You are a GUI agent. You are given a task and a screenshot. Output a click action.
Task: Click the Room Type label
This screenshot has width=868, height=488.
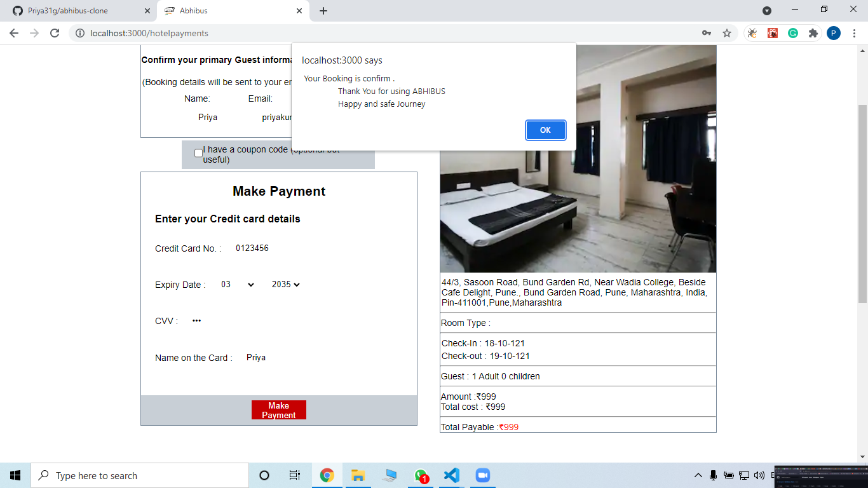click(x=466, y=323)
